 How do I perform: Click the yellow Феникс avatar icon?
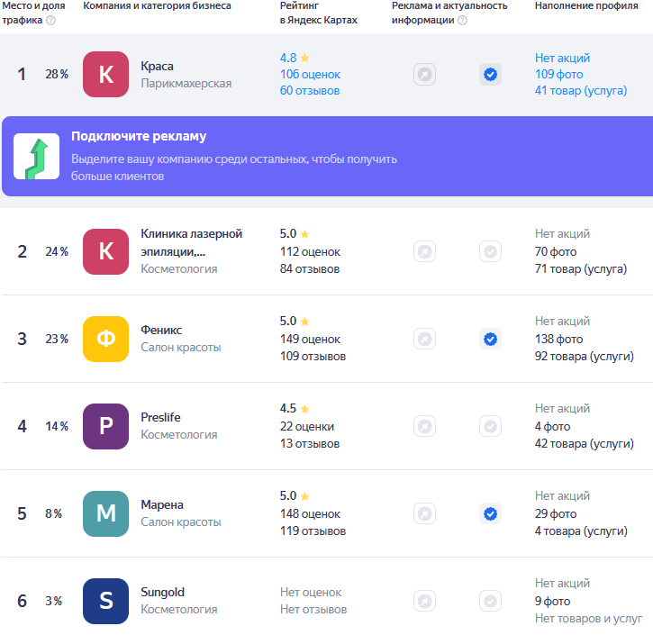(x=105, y=339)
